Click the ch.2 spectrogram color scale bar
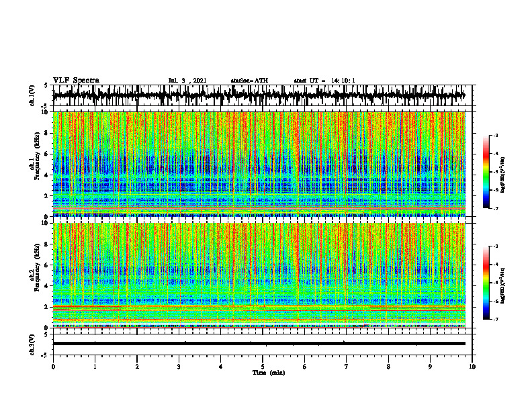 pos(486,283)
